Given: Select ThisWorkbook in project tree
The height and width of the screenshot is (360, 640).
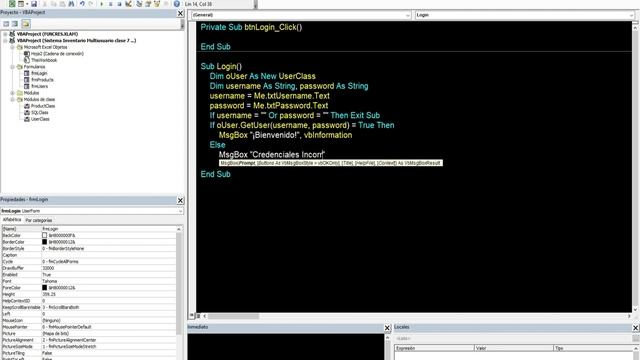Looking at the screenshot, I should click(x=44, y=60).
